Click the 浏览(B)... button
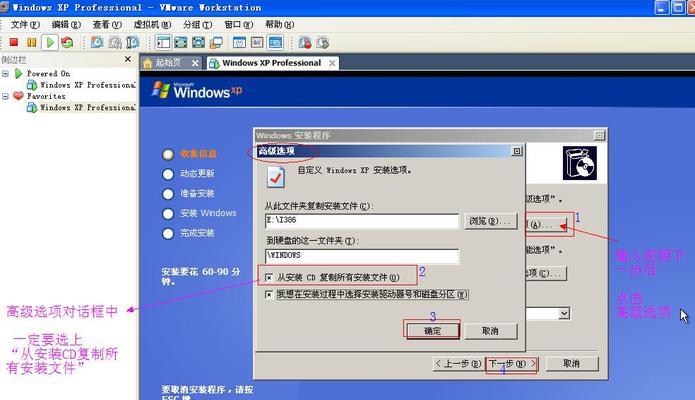The image size is (695, 400). (490, 221)
